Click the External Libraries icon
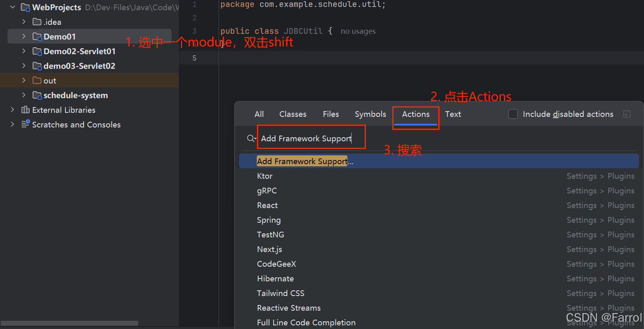Screen dimensions: 644x329 pyautogui.click(x=25, y=110)
